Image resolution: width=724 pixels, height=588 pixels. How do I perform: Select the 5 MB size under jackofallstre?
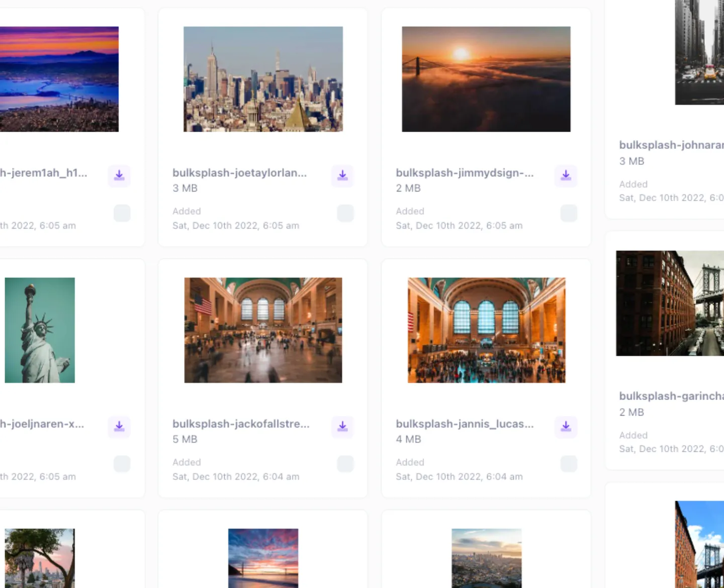coord(185,439)
